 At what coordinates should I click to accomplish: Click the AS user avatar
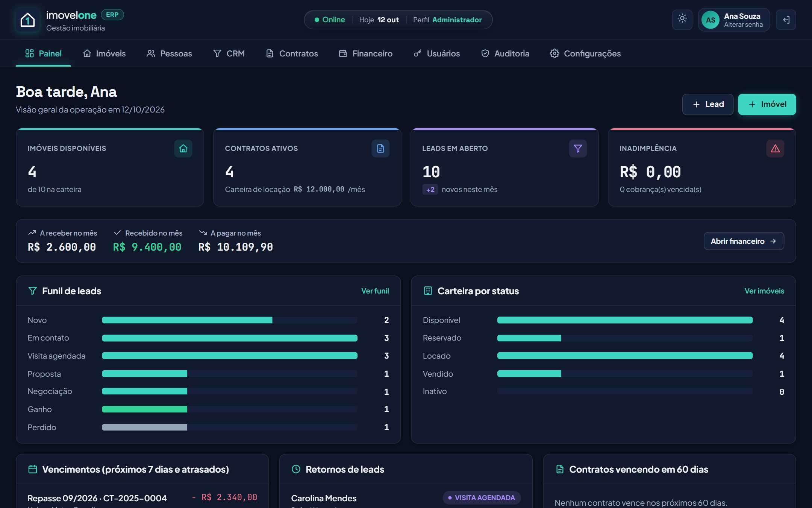(710, 20)
